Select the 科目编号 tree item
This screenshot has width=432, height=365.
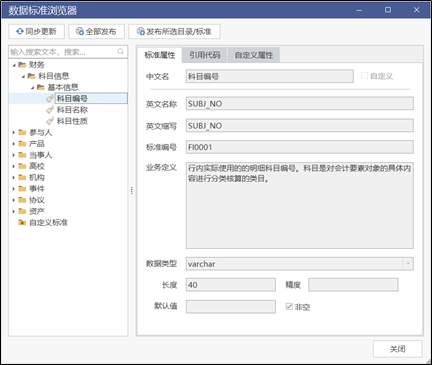72,98
